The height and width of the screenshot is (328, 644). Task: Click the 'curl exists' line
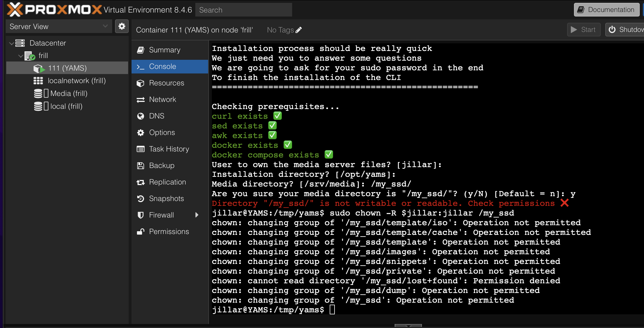[x=247, y=116]
